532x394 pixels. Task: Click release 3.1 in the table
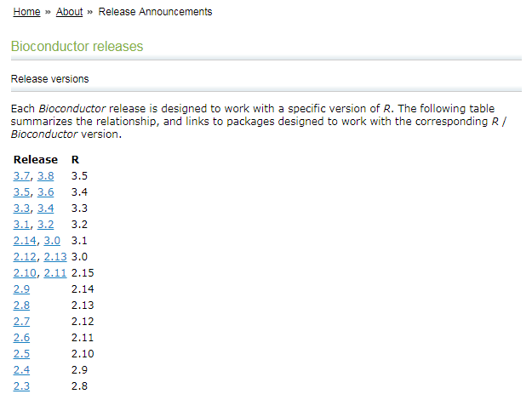[22, 225]
